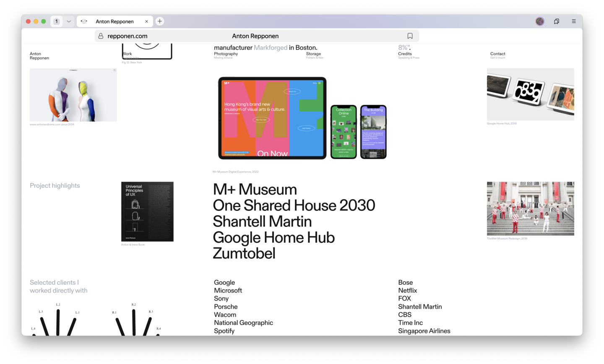Open the large Google Home Hub project heading
Viewport: 604px width, 364px height.
coord(273,237)
